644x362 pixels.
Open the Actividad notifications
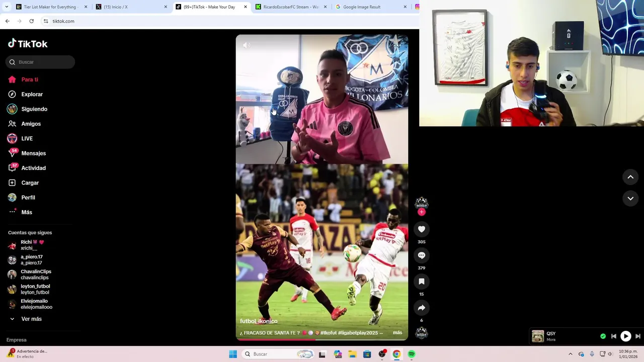click(27, 168)
